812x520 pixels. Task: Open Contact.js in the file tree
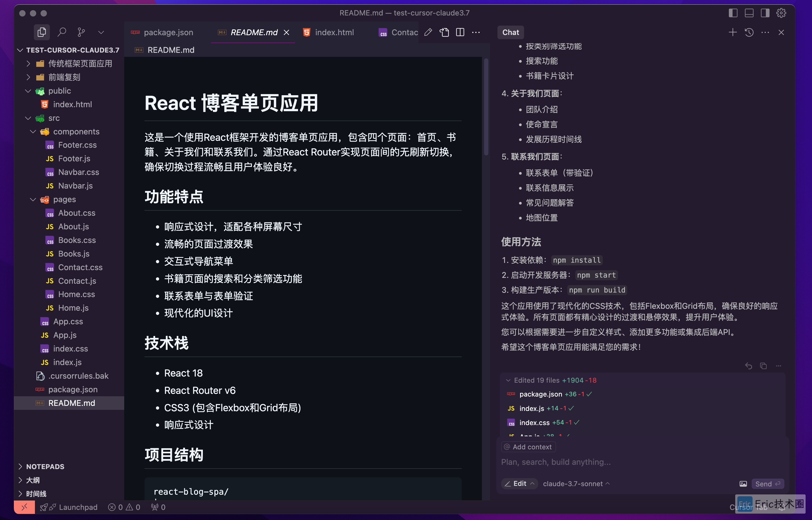coord(69,281)
